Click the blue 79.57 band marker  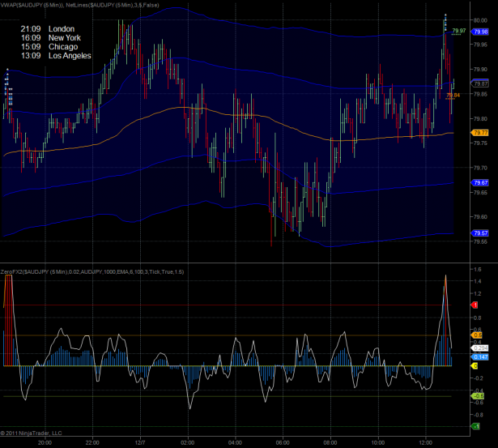(x=479, y=233)
